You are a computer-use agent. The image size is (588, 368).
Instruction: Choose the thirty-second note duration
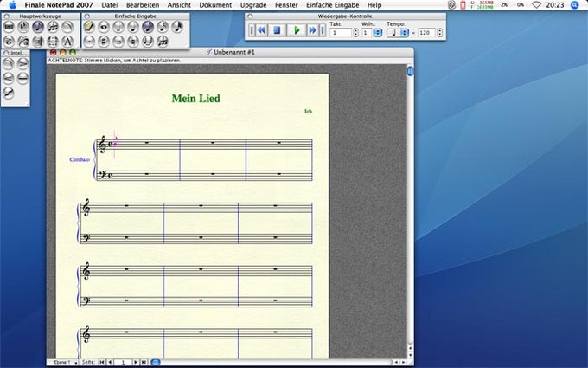click(x=177, y=27)
